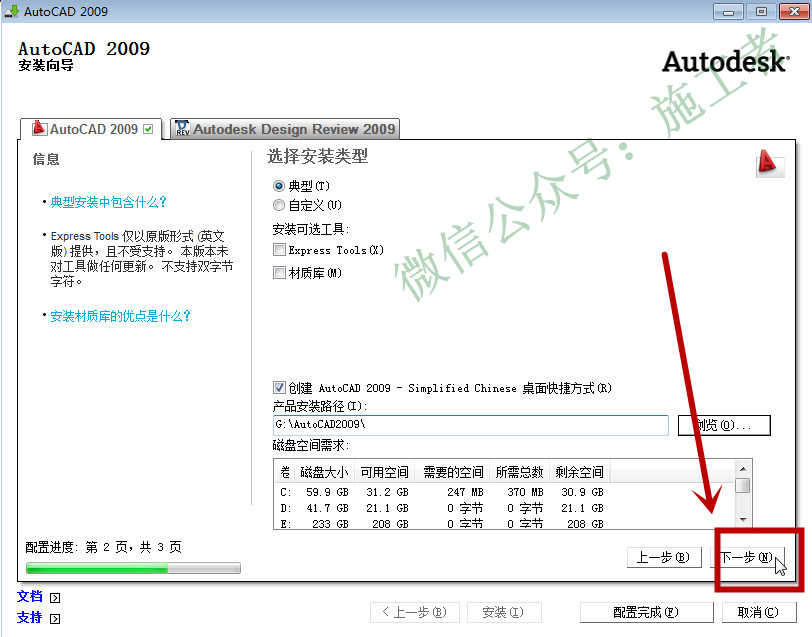The width and height of the screenshot is (812, 637).
Task: Click the red AutoCAD logo in panel corner
Action: pyautogui.click(x=769, y=162)
